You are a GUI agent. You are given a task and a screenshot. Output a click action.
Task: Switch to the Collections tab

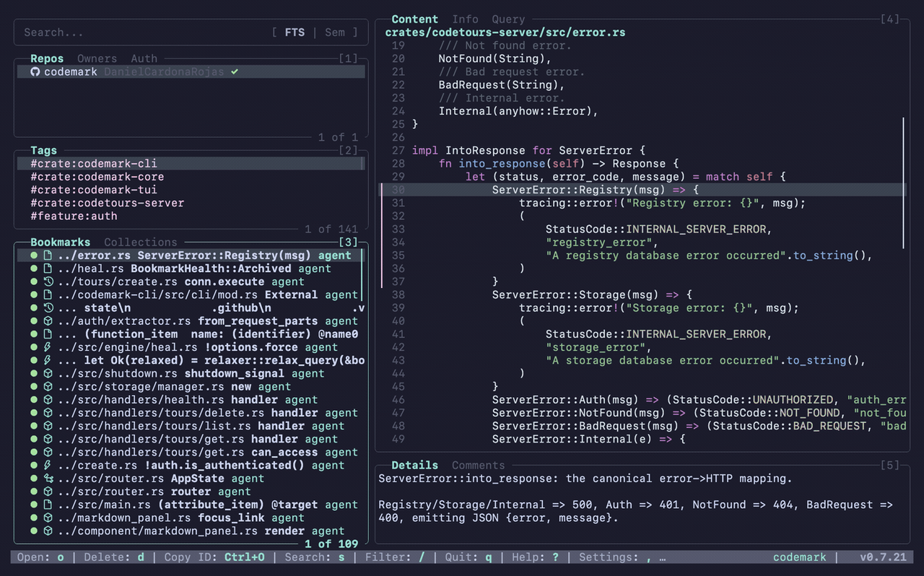[141, 243]
